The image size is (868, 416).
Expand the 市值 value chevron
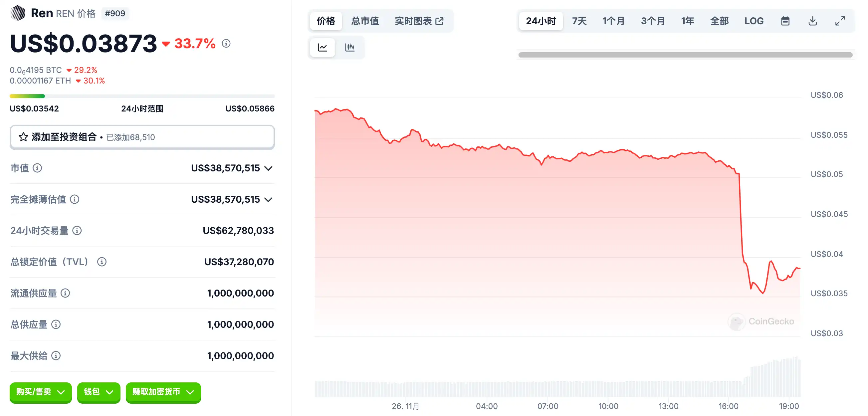pyautogui.click(x=268, y=168)
